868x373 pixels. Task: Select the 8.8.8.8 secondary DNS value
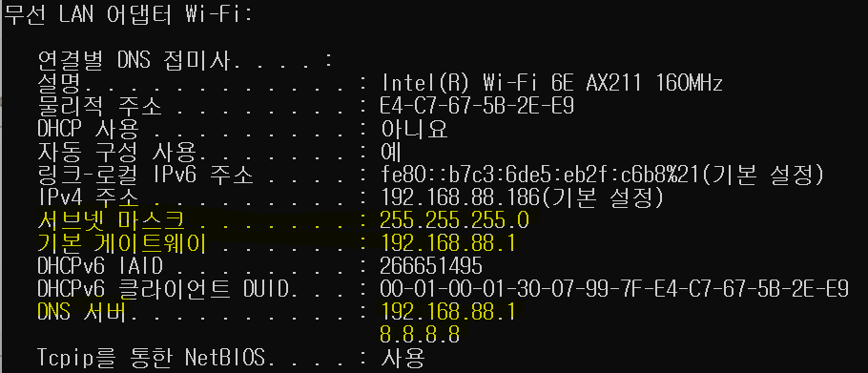420,335
